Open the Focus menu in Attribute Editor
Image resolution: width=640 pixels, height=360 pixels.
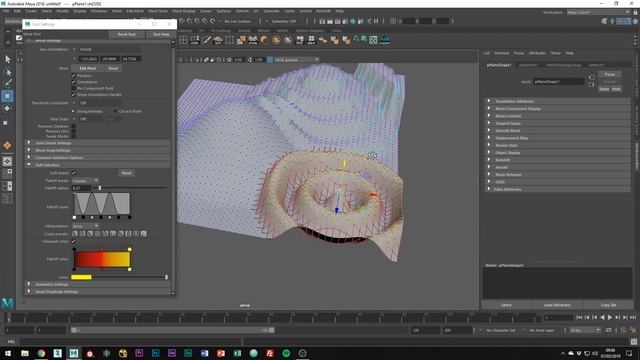tap(519, 53)
